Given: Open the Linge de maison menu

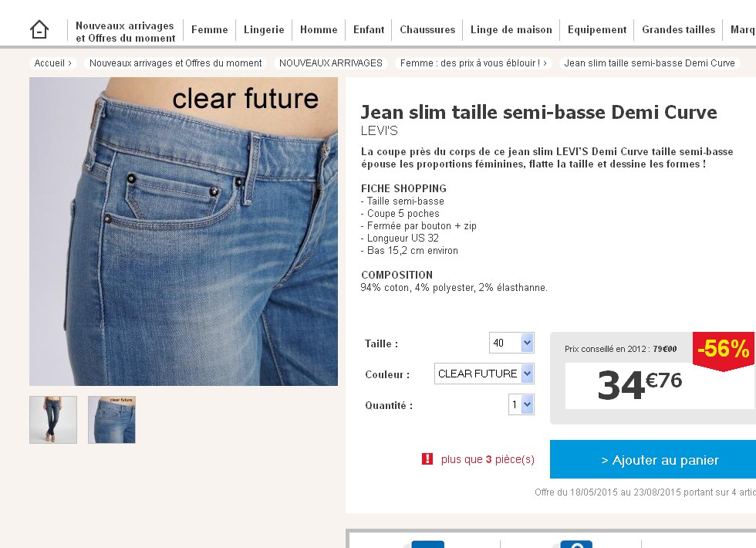Looking at the screenshot, I should click(511, 29).
